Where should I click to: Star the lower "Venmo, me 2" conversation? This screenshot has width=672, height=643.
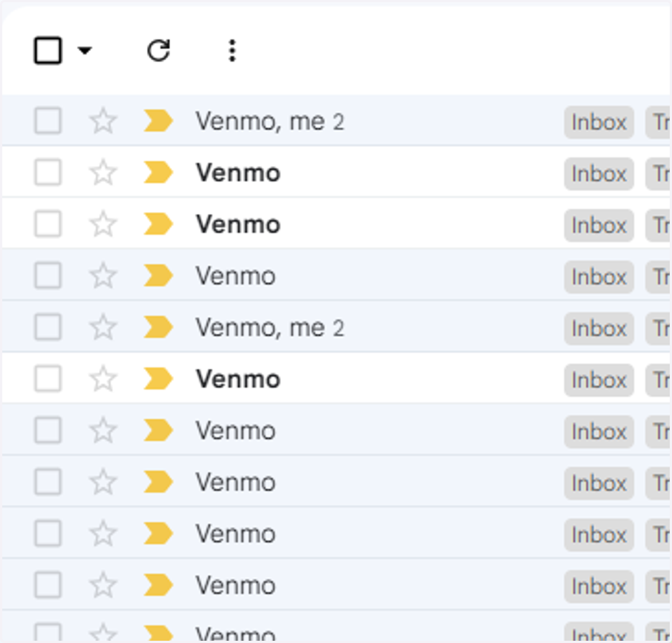pos(103,327)
